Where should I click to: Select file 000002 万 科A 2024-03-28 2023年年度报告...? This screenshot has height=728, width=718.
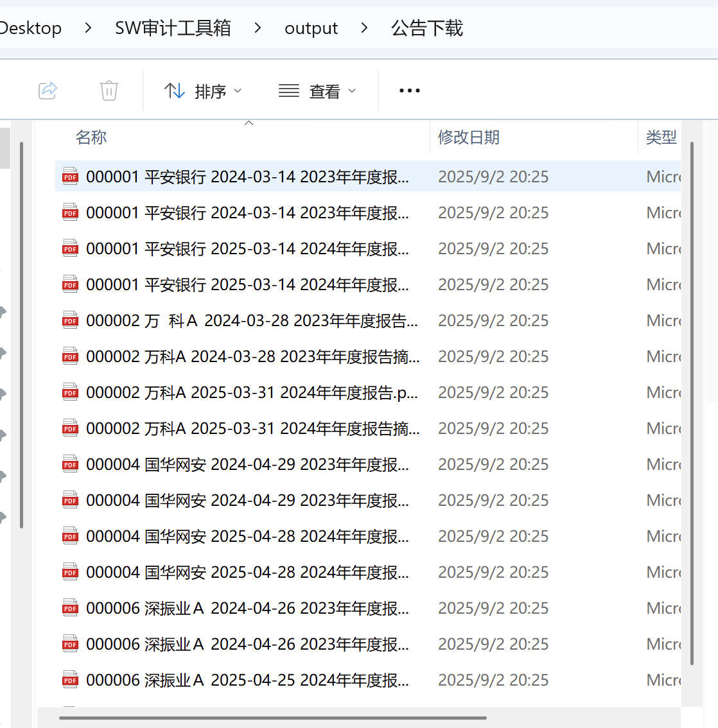pyautogui.click(x=252, y=320)
